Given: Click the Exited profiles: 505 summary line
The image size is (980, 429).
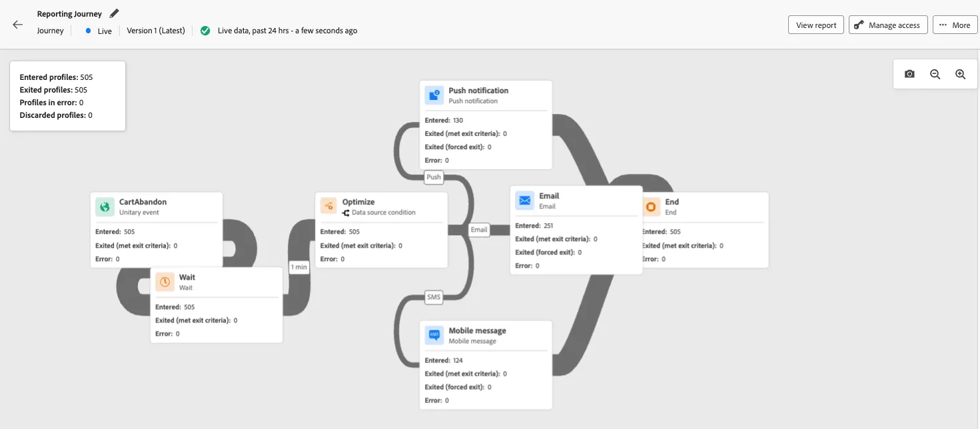Looking at the screenshot, I should pyautogui.click(x=53, y=90).
